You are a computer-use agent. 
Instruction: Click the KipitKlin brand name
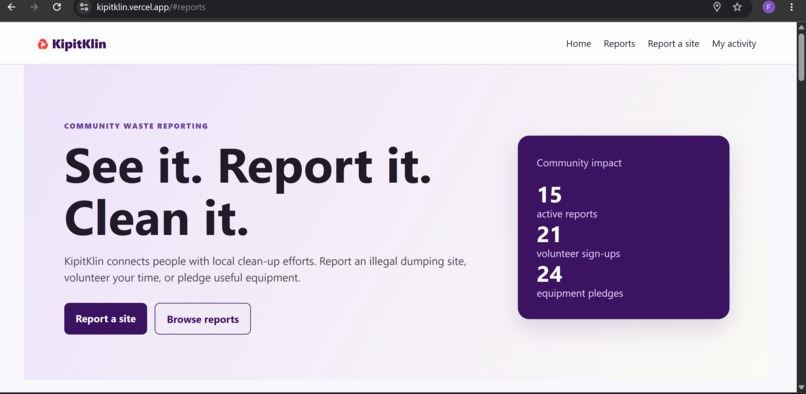click(79, 44)
